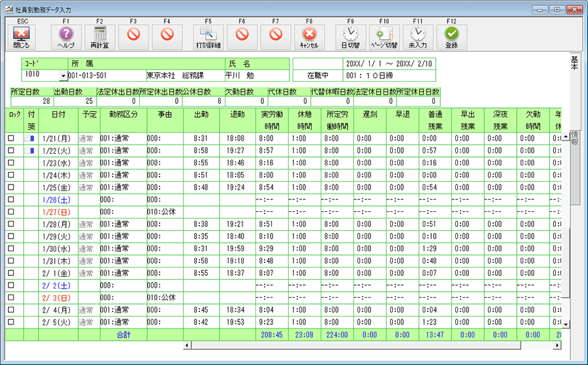Toggle lock checkbox for 1/26(土) row
The image size is (588, 365).
(11, 200)
